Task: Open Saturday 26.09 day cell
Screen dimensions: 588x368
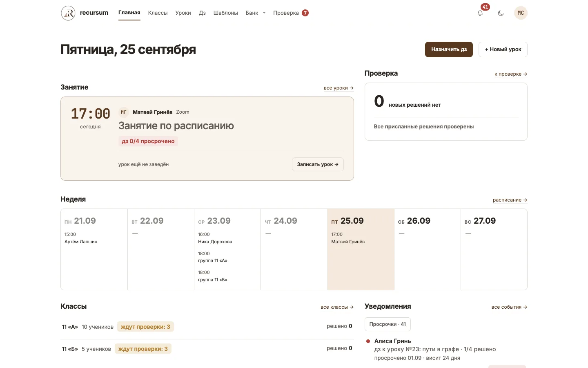Action: [428, 249]
